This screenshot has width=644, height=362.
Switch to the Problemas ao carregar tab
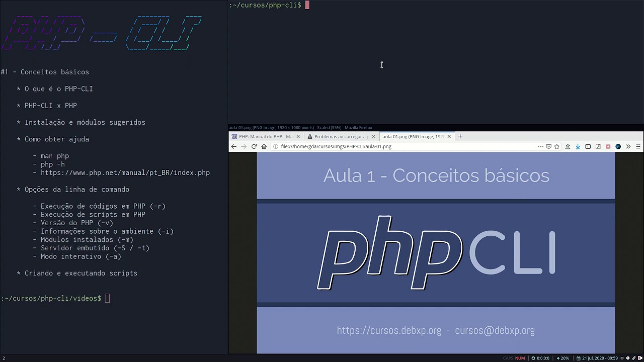tap(341, 136)
